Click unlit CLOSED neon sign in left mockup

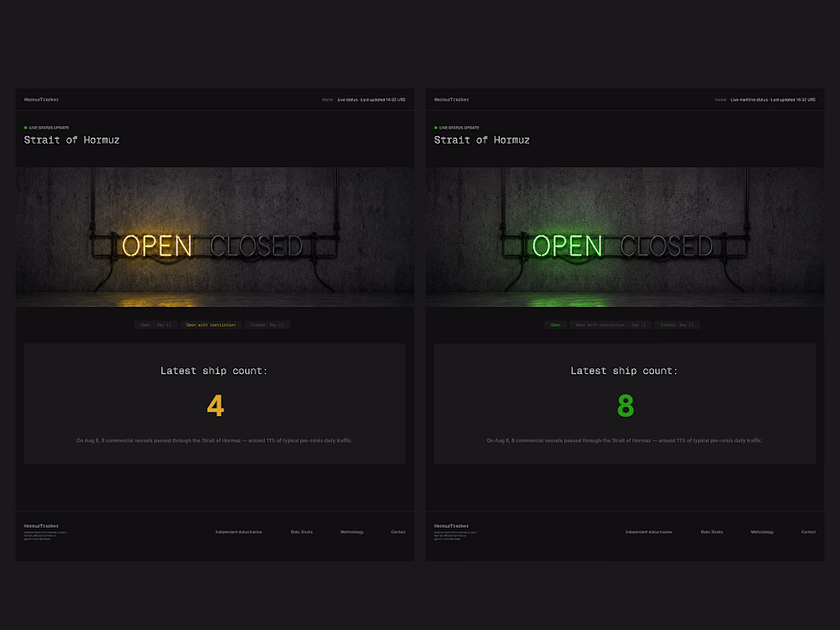pos(256,246)
